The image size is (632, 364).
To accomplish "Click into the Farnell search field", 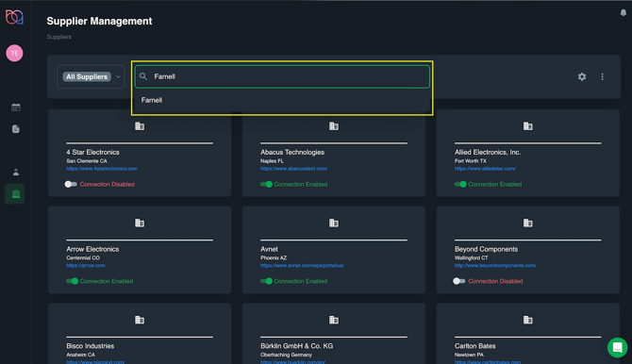I will (x=282, y=76).
